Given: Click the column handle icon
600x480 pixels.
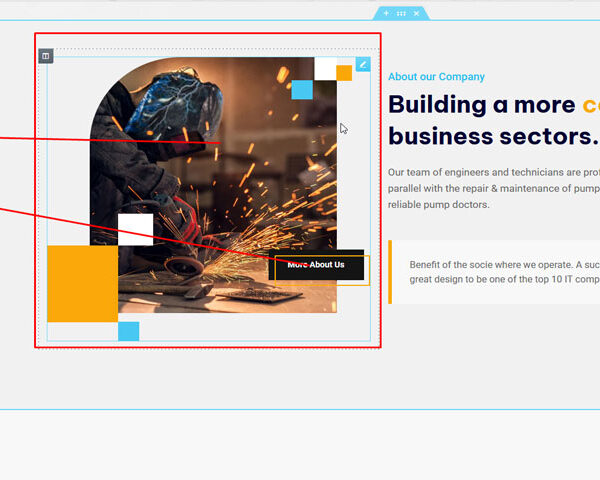Looking at the screenshot, I should coord(46,56).
